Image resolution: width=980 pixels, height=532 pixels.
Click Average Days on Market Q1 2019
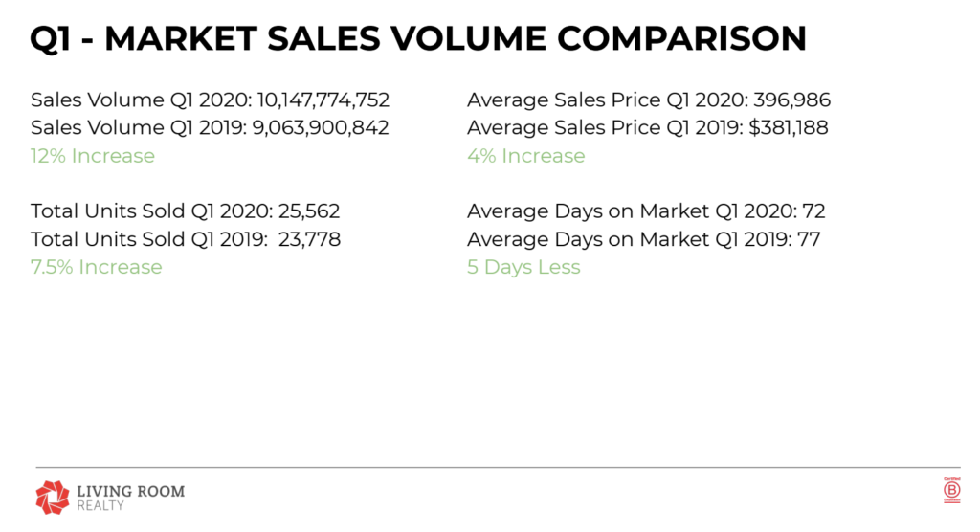point(644,239)
